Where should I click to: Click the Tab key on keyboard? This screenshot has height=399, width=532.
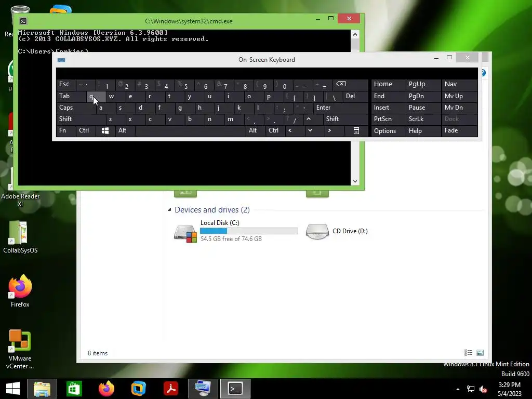click(71, 96)
